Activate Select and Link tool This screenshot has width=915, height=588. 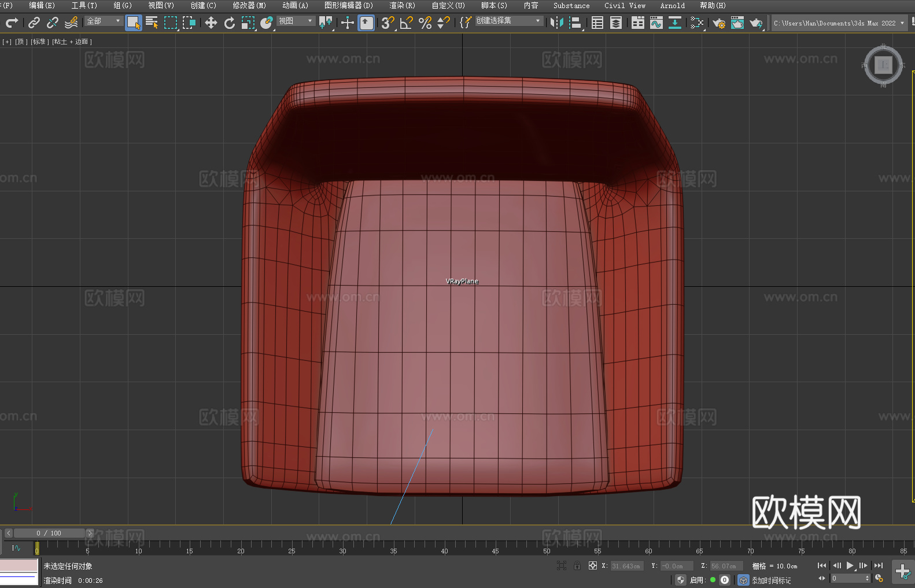click(x=34, y=23)
